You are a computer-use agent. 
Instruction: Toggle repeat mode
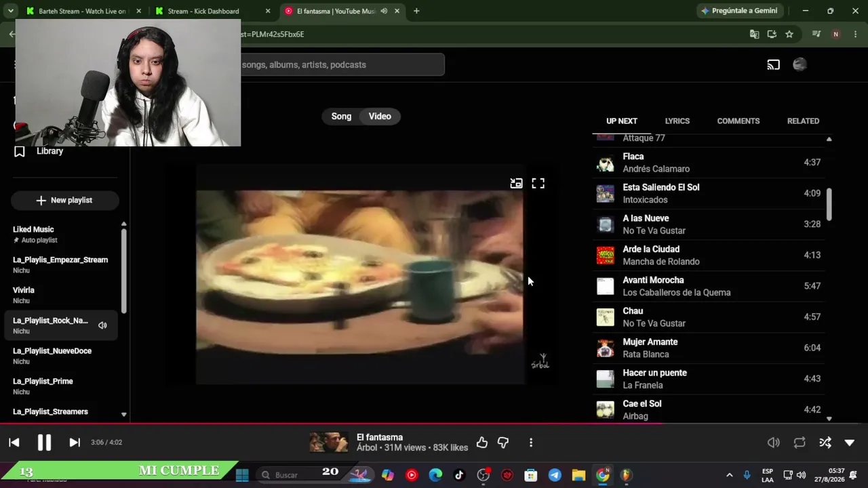pyautogui.click(x=800, y=443)
